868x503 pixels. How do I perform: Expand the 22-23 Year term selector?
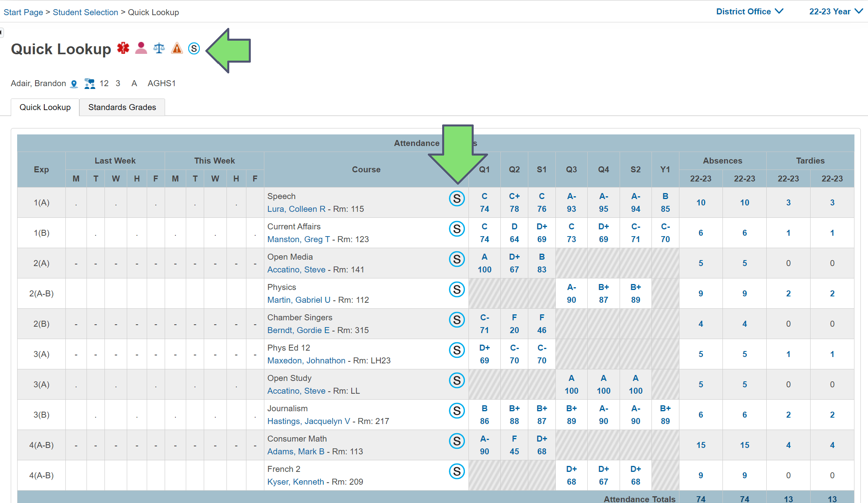point(835,12)
